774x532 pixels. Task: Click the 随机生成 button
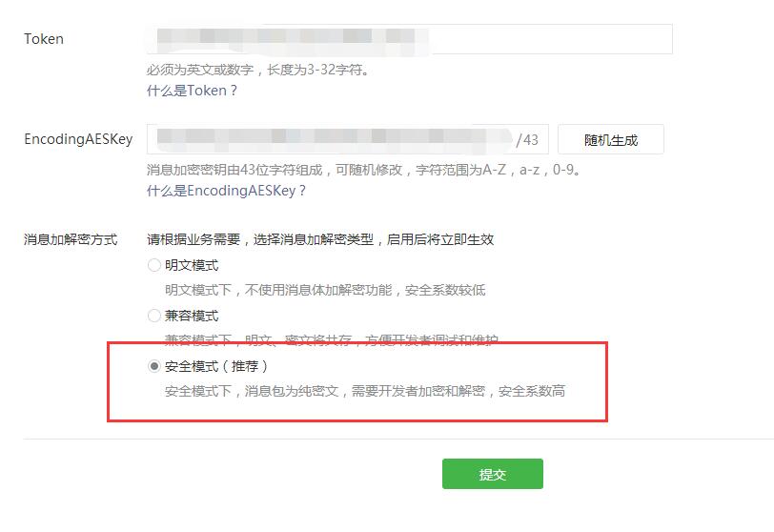click(611, 139)
